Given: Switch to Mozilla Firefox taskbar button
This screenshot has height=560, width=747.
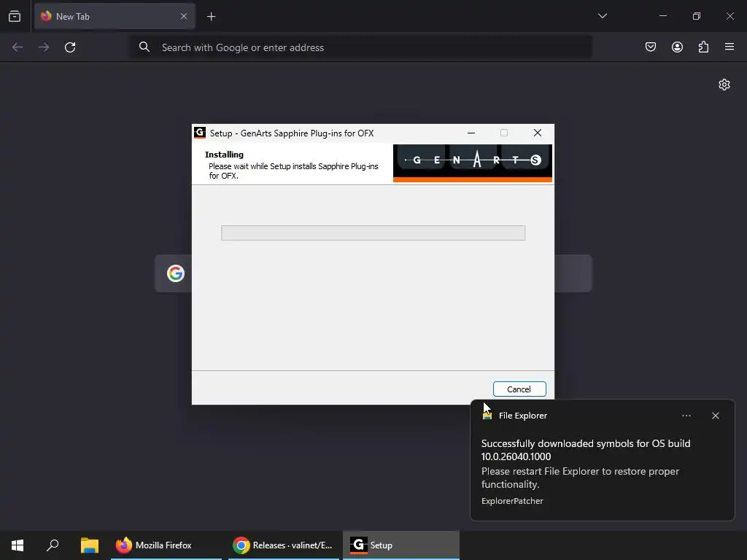Looking at the screenshot, I should pyautogui.click(x=166, y=545).
